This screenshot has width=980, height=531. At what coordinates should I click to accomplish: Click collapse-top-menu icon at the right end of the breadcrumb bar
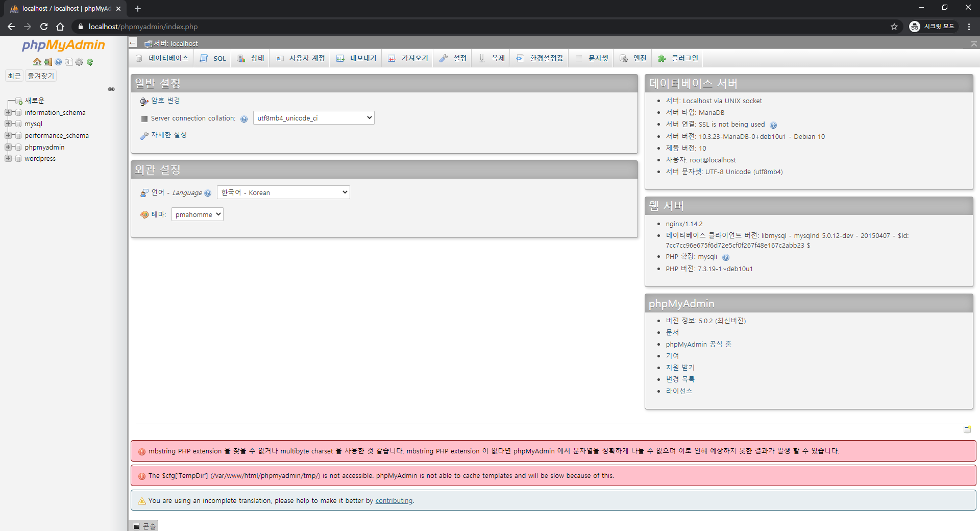[974, 44]
